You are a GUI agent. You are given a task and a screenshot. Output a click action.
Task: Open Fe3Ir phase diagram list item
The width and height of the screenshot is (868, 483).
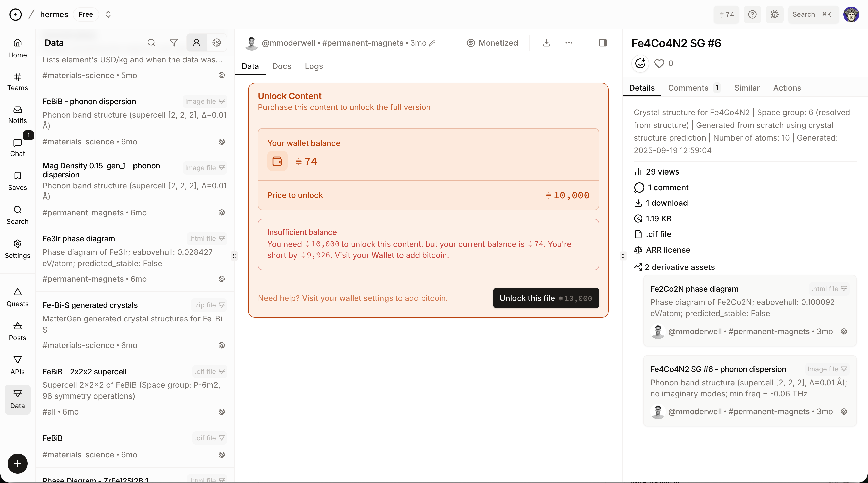[135, 258]
